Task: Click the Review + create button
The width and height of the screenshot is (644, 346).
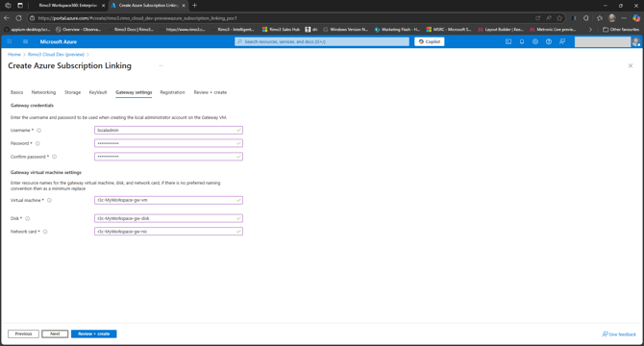Action: tap(93, 334)
